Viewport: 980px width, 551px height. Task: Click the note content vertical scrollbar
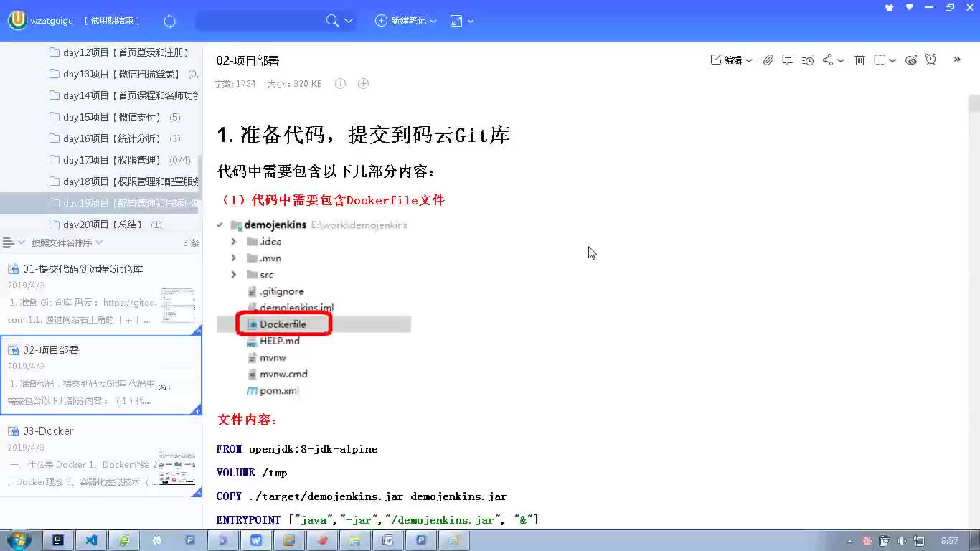pos(974,103)
